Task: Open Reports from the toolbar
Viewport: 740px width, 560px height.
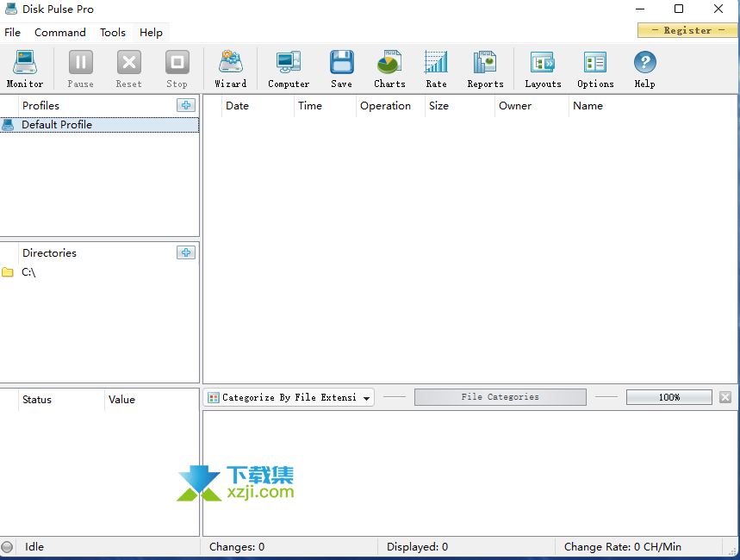Action: 485,68
